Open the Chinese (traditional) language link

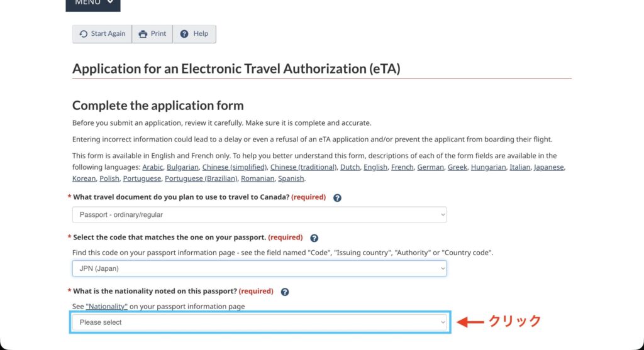tap(303, 167)
